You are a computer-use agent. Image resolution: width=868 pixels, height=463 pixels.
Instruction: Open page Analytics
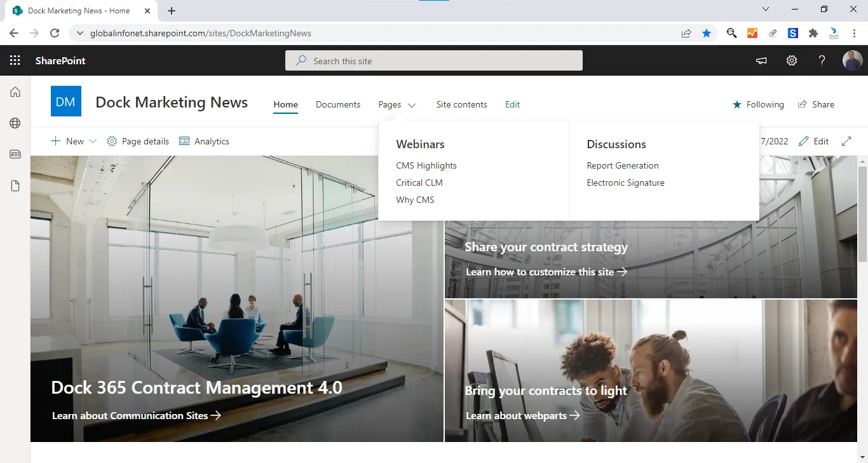coord(204,141)
